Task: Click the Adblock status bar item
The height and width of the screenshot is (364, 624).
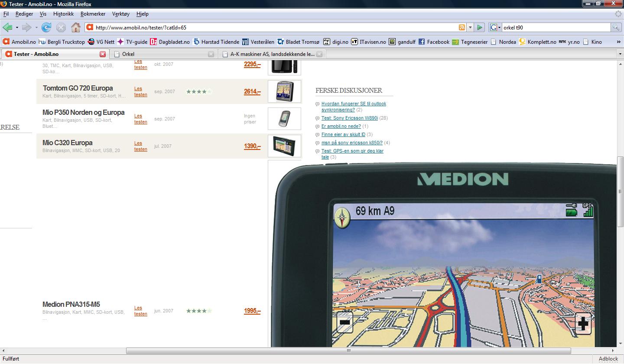Action: point(608,359)
